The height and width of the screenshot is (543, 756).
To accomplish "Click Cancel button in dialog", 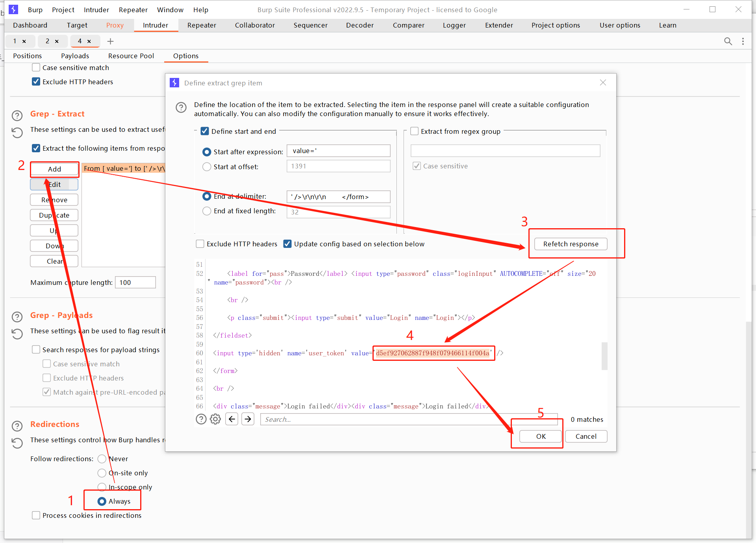I will 586,436.
